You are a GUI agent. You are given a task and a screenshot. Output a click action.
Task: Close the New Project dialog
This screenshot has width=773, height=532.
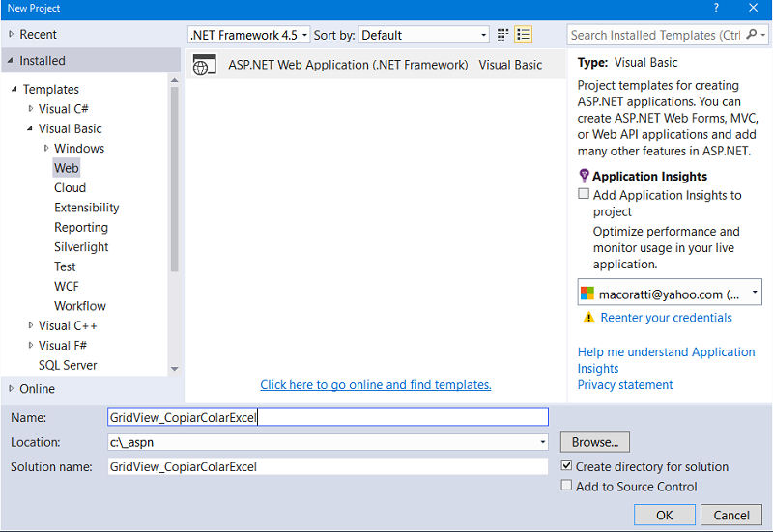point(753,8)
